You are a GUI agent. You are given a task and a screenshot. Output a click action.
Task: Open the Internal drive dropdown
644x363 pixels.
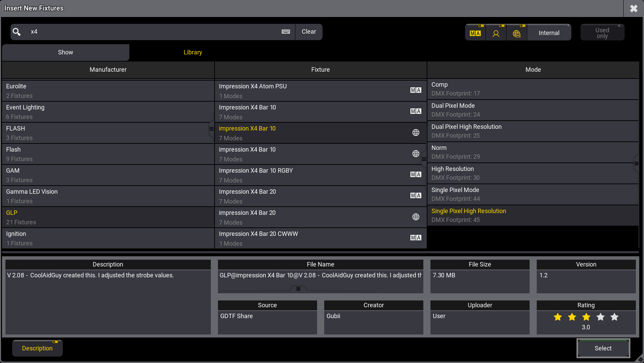pos(549,33)
